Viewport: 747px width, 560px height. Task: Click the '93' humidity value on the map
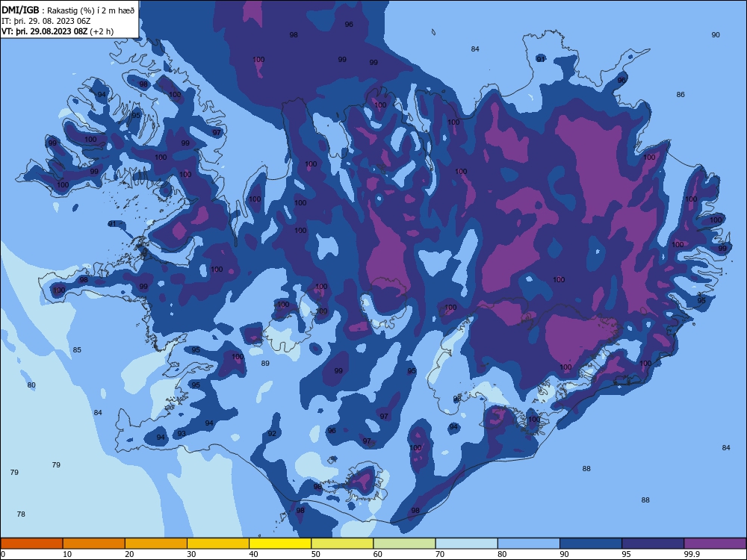click(182, 434)
